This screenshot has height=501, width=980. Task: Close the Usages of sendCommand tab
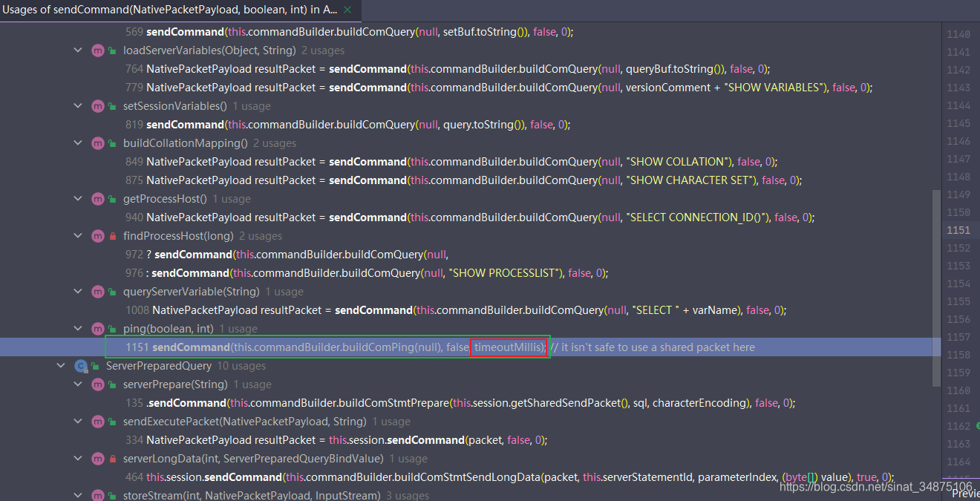pyautogui.click(x=349, y=10)
